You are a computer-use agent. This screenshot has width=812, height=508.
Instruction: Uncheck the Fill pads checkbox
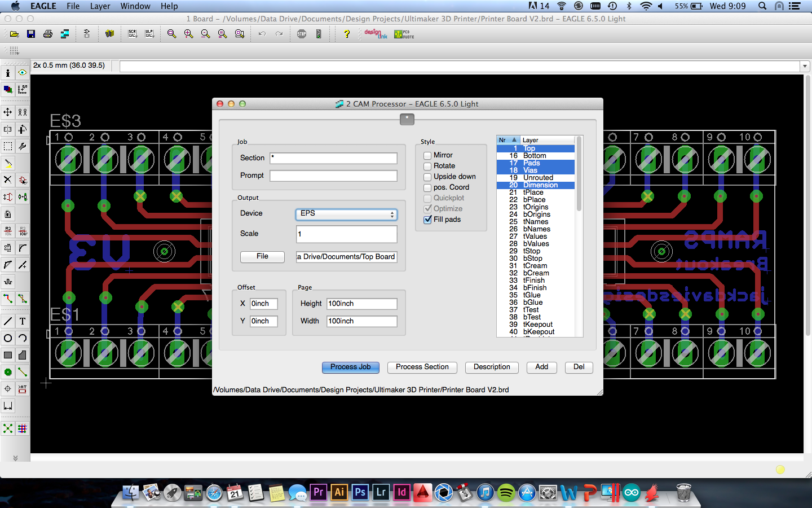click(427, 220)
